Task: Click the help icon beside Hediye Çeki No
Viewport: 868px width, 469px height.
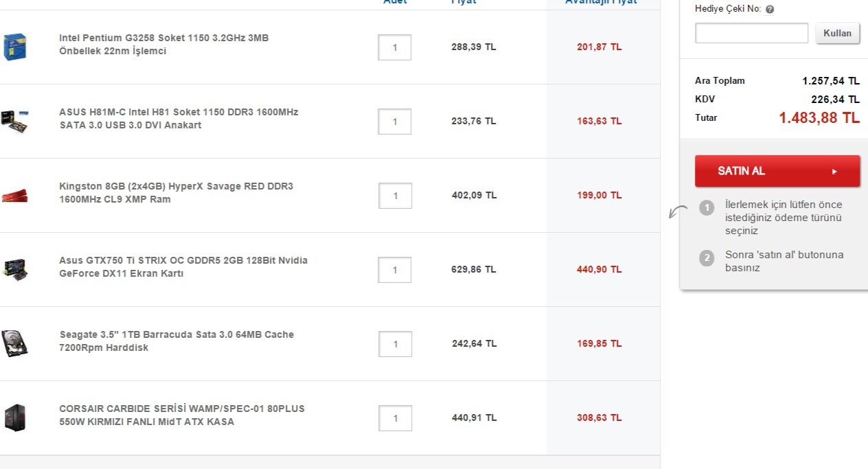Action: click(770, 10)
